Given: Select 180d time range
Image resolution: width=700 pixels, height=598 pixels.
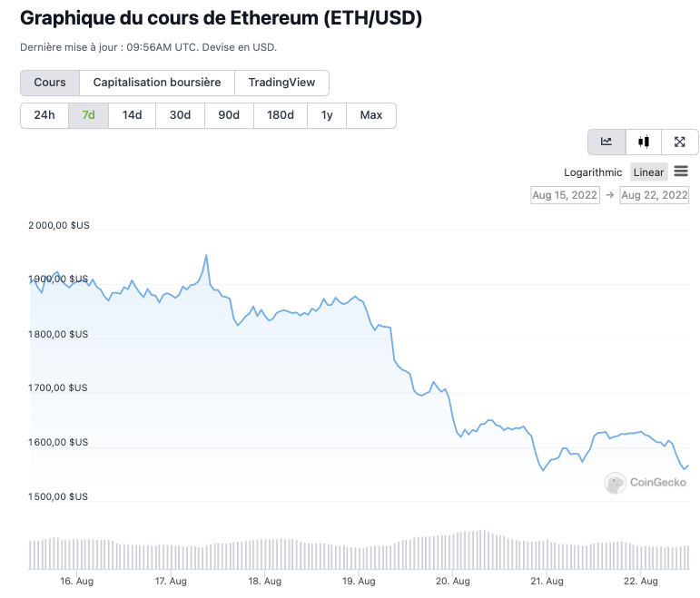Looking at the screenshot, I should 280,115.
